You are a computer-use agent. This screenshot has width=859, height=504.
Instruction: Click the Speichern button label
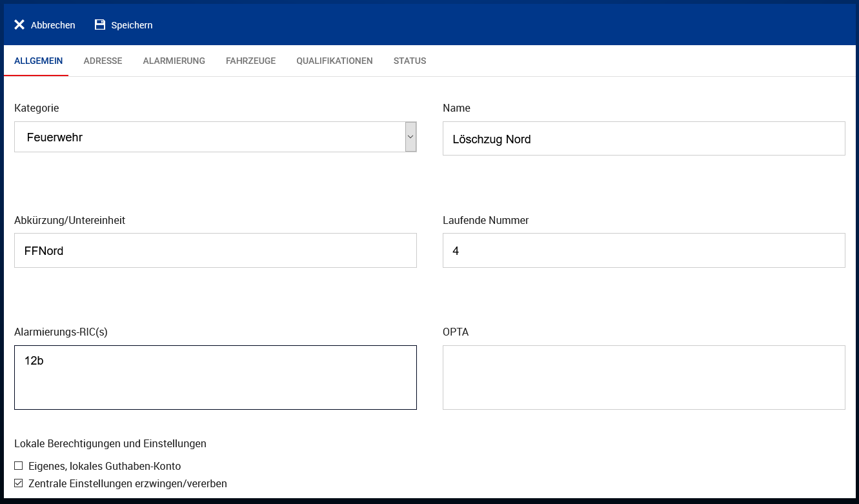(x=132, y=25)
